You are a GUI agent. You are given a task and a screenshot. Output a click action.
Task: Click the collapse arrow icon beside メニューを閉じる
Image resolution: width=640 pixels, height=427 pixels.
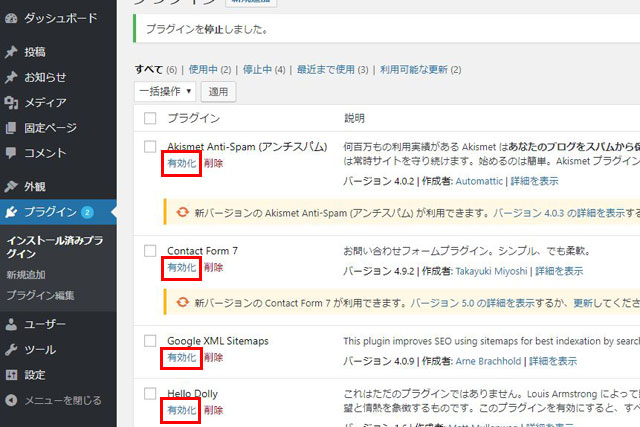point(11,400)
